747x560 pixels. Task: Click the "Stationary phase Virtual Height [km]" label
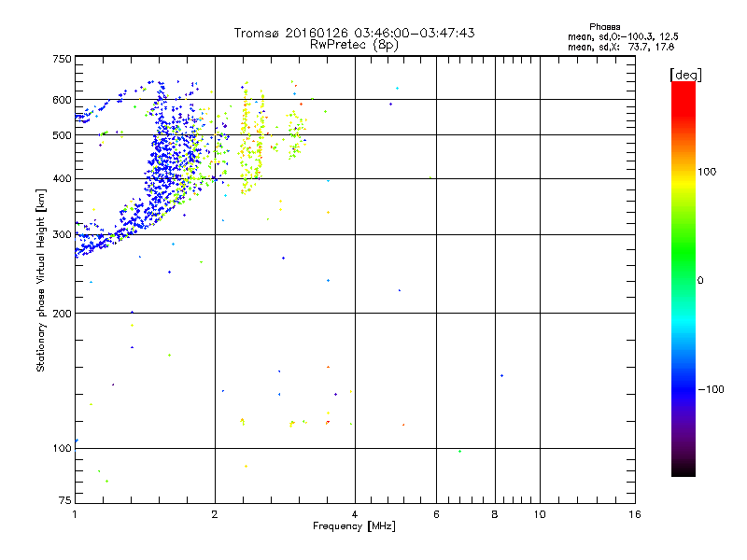[40, 280]
